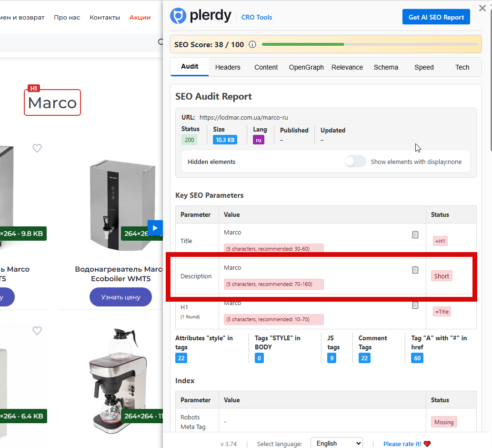The width and height of the screenshot is (492, 448).
Task: Open the Select language dropdown
Action: coord(337,443)
